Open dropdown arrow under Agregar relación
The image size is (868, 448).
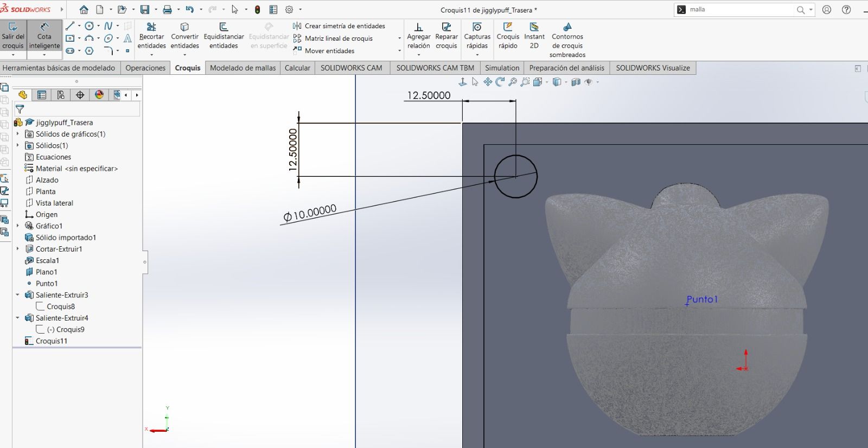[x=419, y=55]
